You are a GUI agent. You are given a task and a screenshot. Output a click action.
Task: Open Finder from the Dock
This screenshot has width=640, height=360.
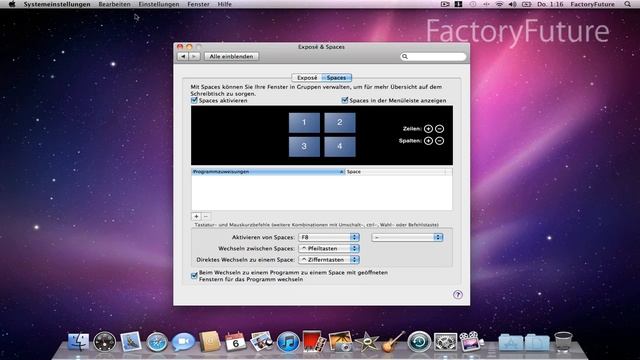tap(78, 341)
